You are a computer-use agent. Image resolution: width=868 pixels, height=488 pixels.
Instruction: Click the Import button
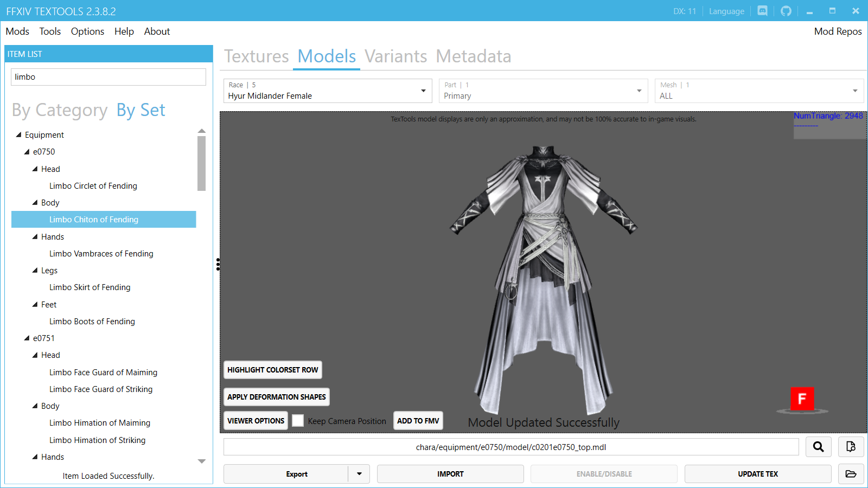tap(450, 474)
